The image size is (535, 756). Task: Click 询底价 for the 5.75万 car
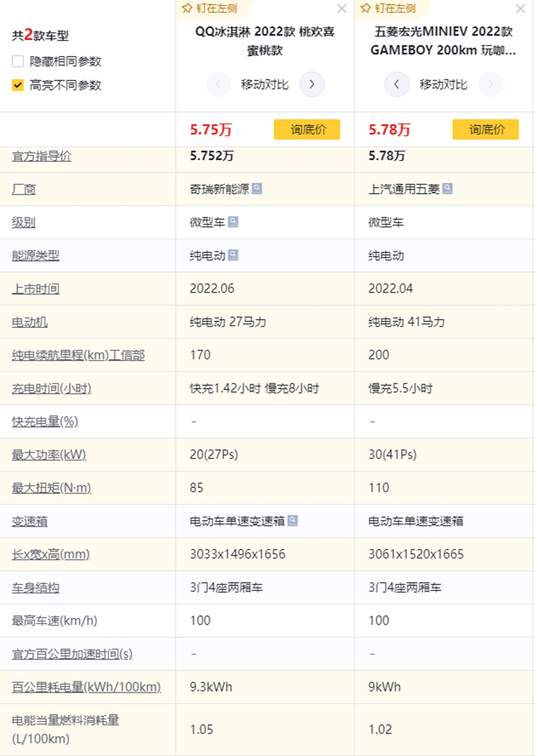pos(307,129)
